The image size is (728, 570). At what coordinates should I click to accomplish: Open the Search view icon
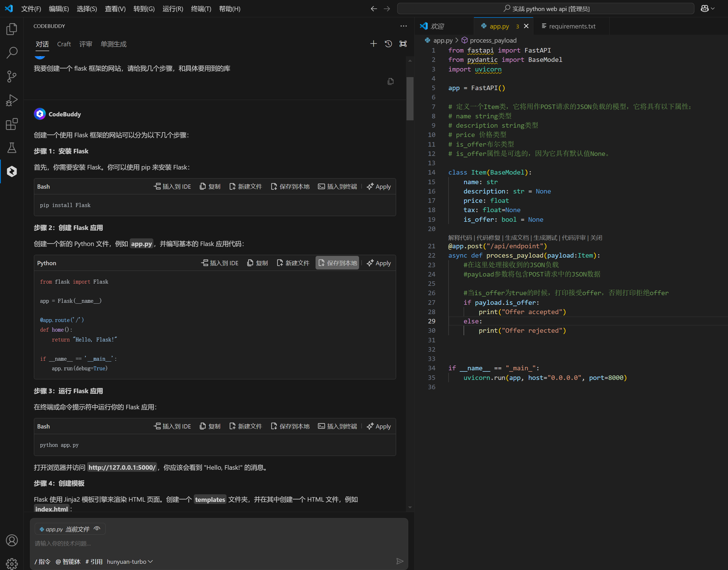tap(12, 53)
